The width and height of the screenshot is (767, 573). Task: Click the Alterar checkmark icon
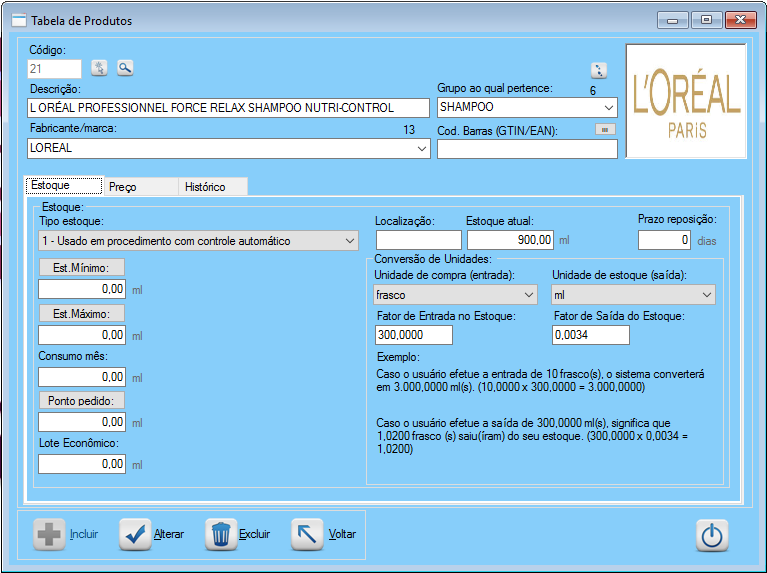click(x=135, y=534)
